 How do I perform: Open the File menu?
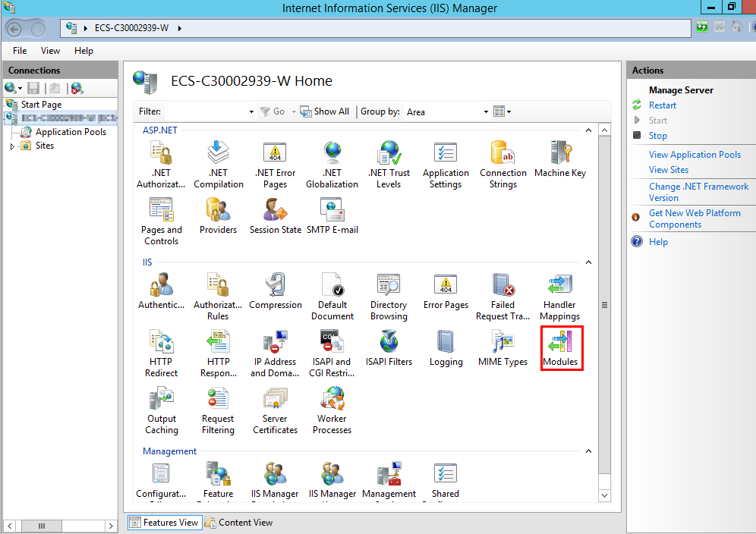coord(20,51)
